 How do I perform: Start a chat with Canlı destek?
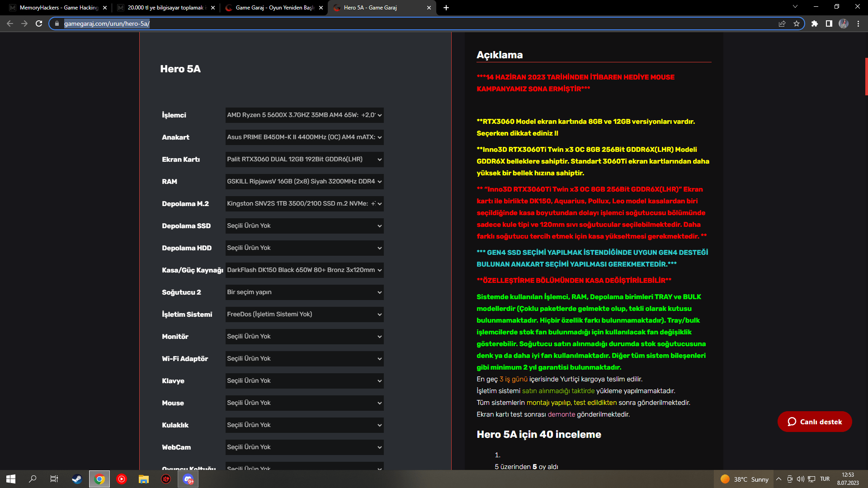815,422
